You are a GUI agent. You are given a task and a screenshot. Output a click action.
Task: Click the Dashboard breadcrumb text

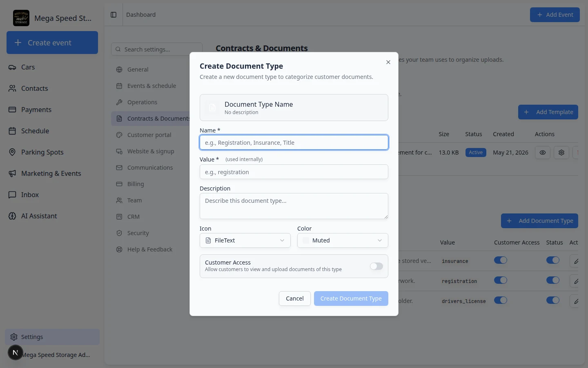point(141,15)
